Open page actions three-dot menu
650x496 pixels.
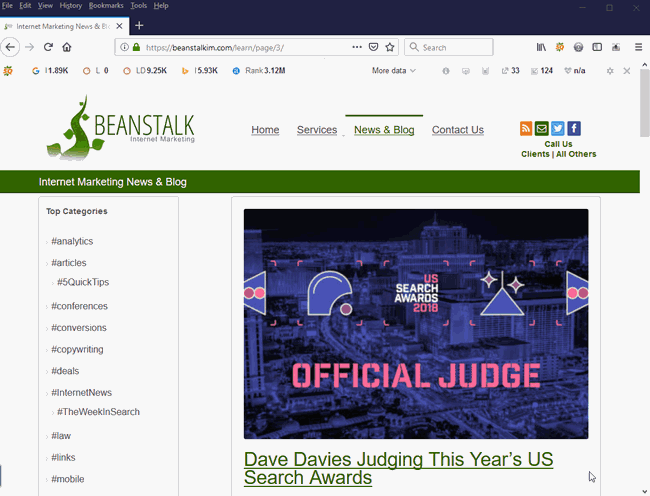point(357,47)
